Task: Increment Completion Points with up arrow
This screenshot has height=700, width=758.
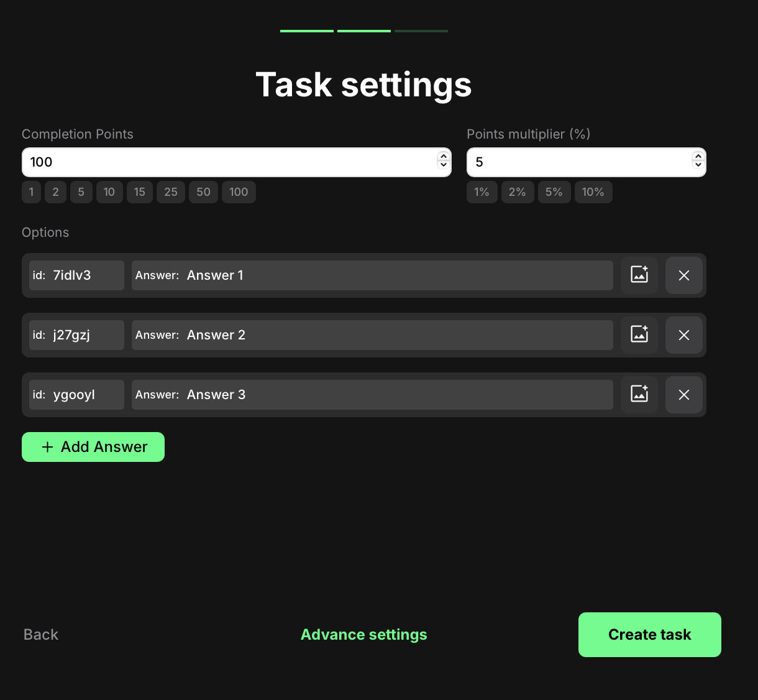Action: pos(443,157)
